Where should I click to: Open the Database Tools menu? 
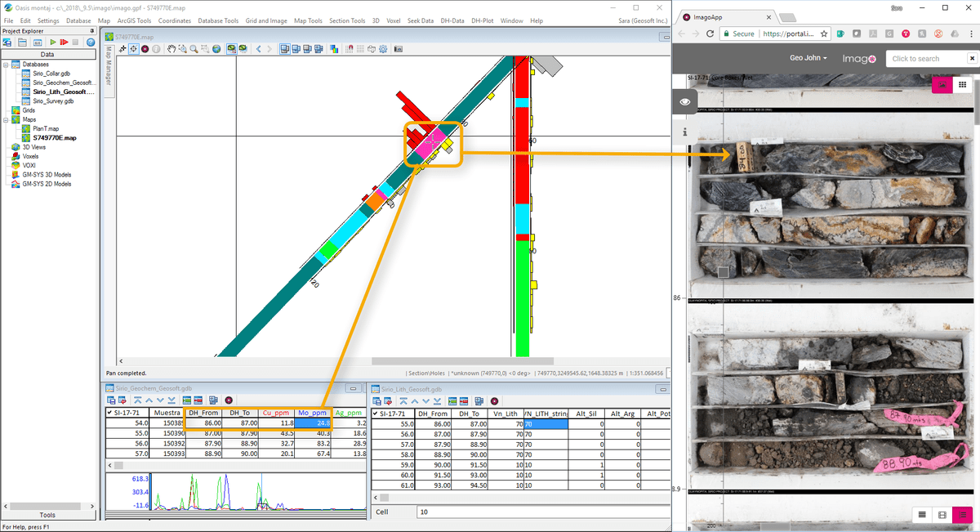point(218,20)
